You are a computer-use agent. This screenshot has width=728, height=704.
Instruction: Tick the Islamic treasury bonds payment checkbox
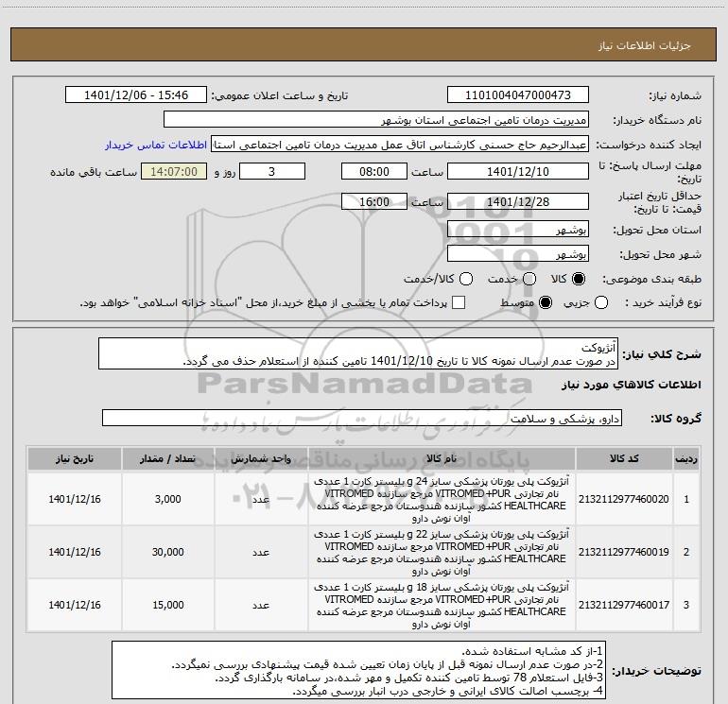[459, 302]
